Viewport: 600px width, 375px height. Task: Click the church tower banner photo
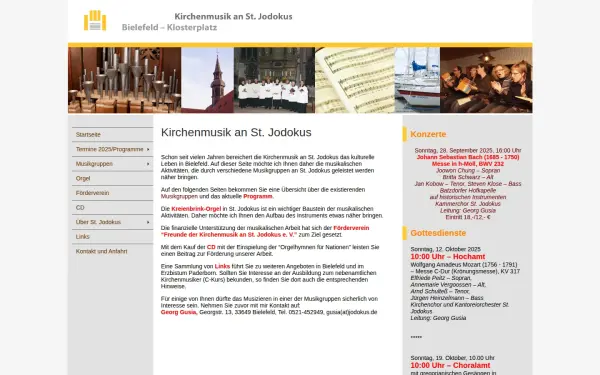[x=207, y=80]
